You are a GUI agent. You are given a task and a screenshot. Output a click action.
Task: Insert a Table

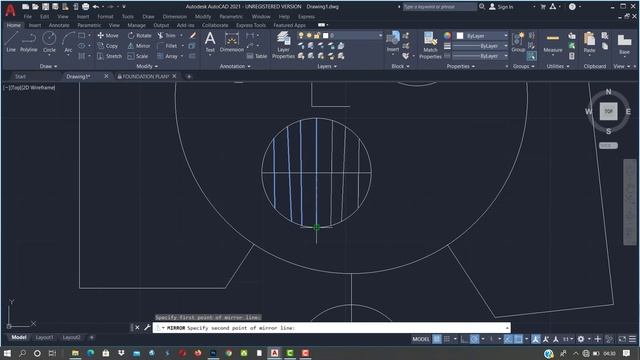click(257, 56)
